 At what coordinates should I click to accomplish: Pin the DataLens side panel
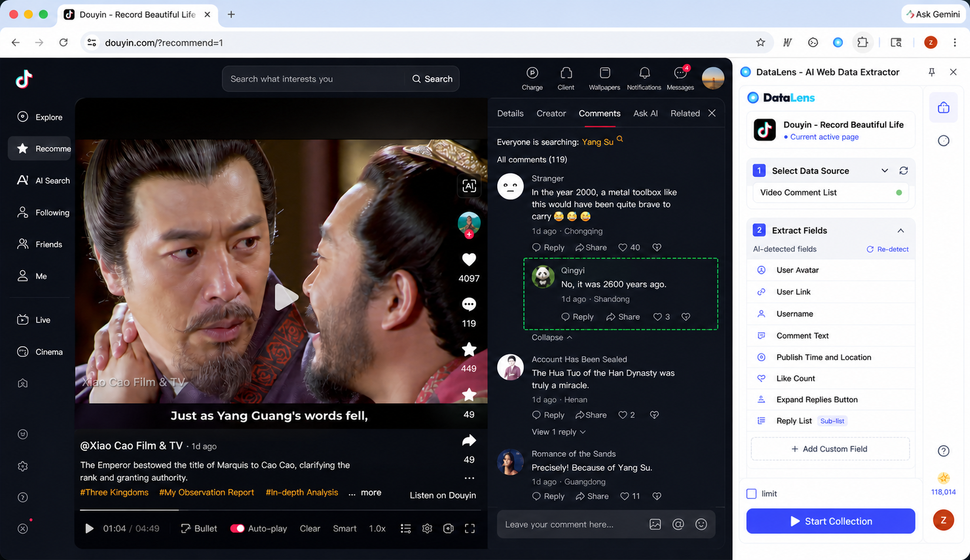(x=932, y=72)
